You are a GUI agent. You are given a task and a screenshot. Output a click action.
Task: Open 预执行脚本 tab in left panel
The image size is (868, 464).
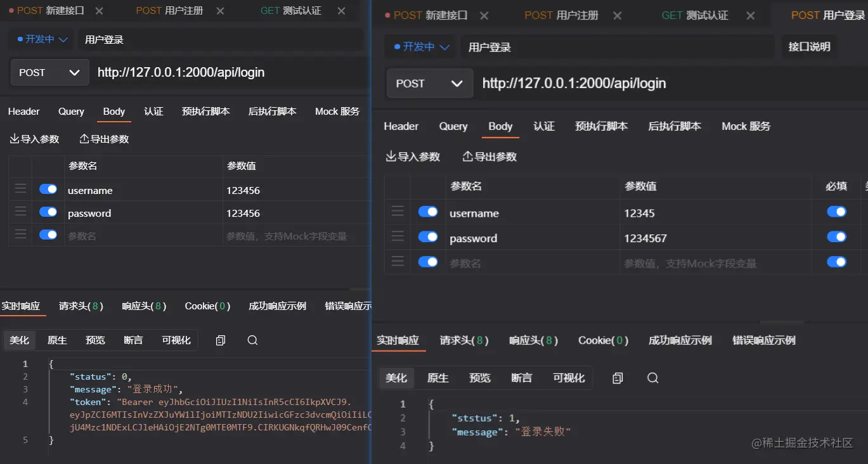[x=205, y=112]
